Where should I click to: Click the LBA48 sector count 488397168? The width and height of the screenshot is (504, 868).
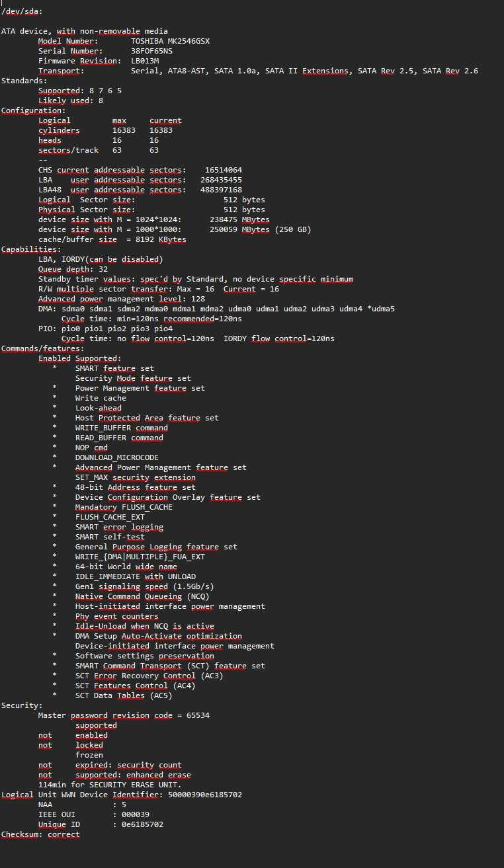221,190
